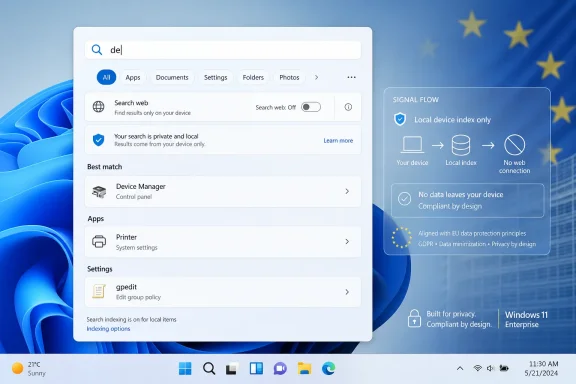
Task: Click the "Find results only on your device" text
Action: click(152, 113)
